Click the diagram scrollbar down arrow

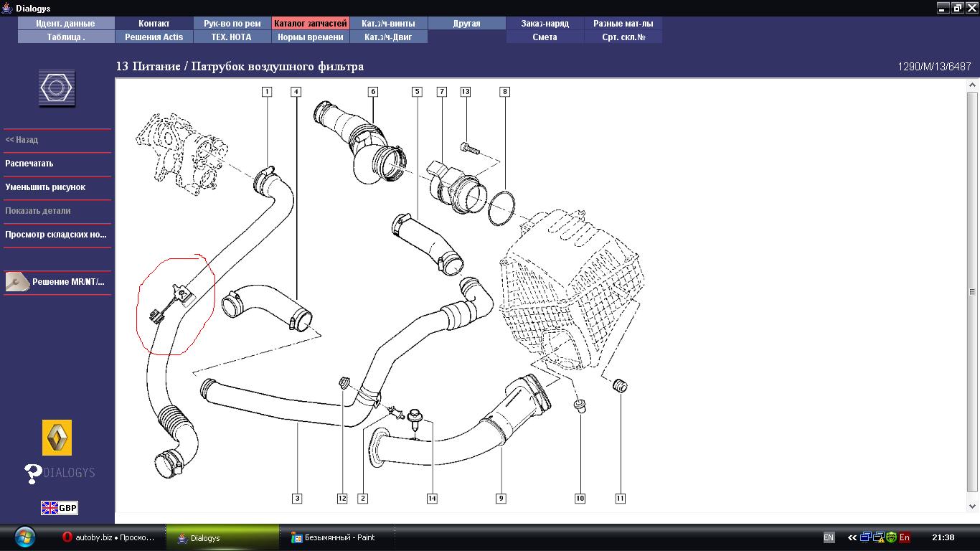click(x=973, y=507)
